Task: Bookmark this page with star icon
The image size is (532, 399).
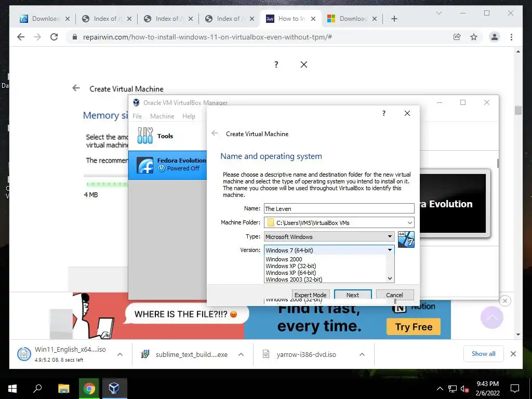Action: (474, 37)
